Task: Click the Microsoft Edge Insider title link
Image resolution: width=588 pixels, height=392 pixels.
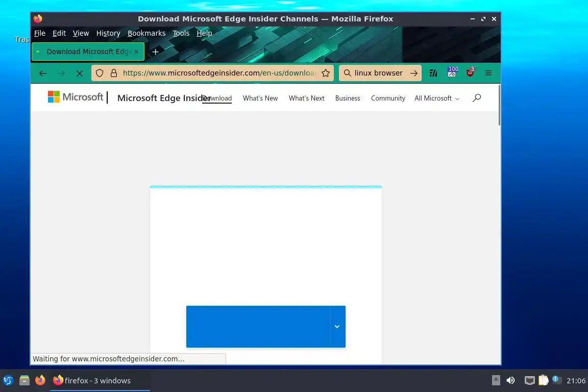Action: pos(163,98)
